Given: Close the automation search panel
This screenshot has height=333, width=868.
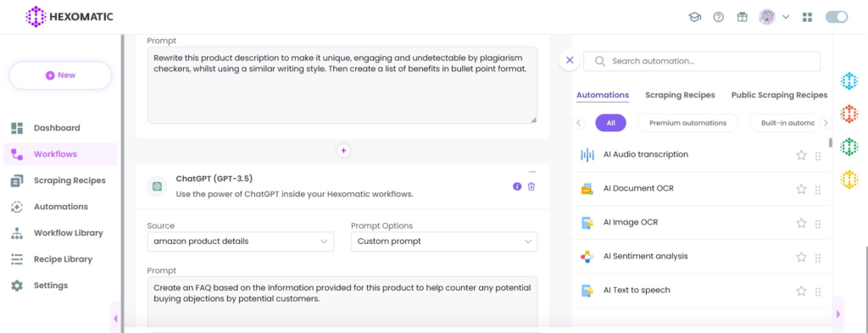Looking at the screenshot, I should [570, 60].
